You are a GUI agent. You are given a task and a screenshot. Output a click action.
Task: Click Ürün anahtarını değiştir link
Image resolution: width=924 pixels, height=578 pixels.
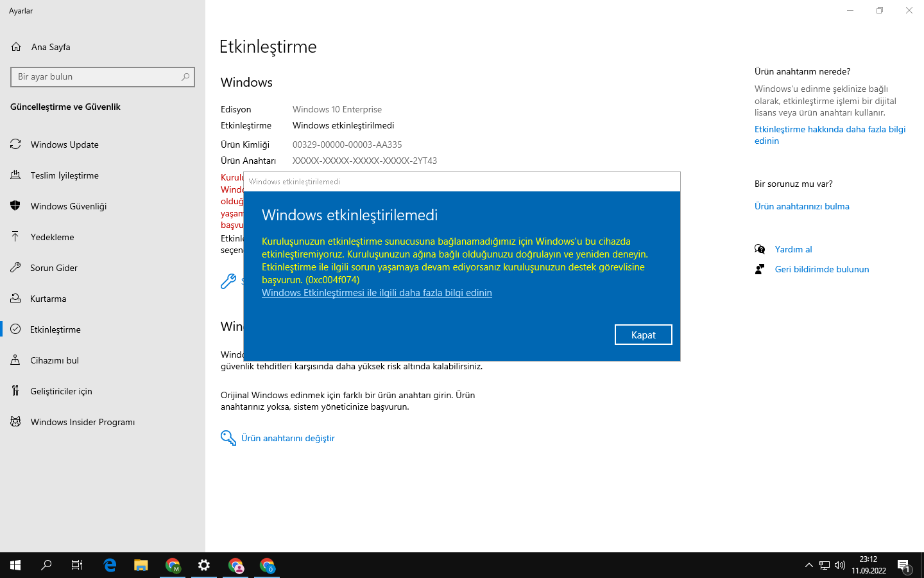coord(287,438)
